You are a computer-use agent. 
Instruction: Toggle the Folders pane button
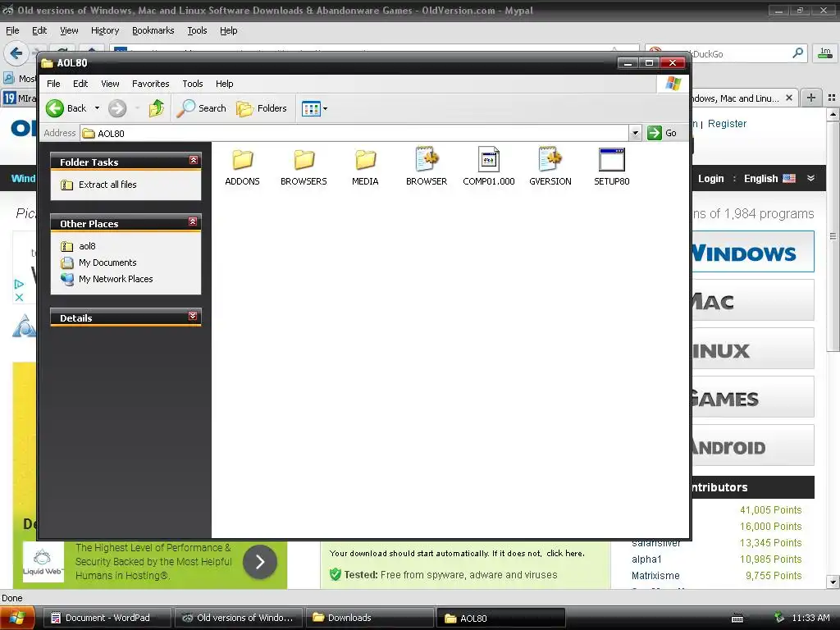262,108
